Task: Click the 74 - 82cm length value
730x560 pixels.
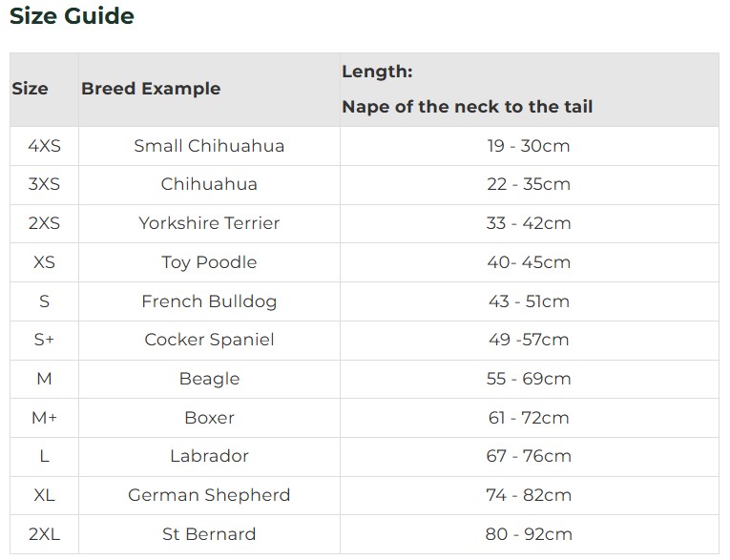Action: (529, 495)
